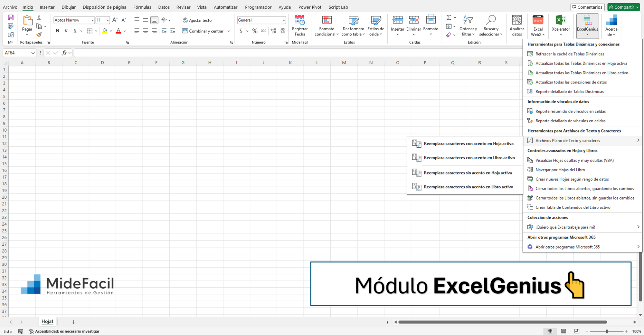Click Accesibilidad: es necesario investigar
This screenshot has height=335, width=644.
pos(64,331)
